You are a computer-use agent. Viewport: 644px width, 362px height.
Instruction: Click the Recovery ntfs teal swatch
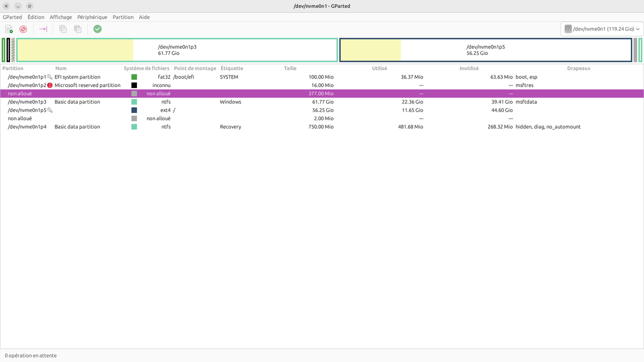pyautogui.click(x=134, y=127)
